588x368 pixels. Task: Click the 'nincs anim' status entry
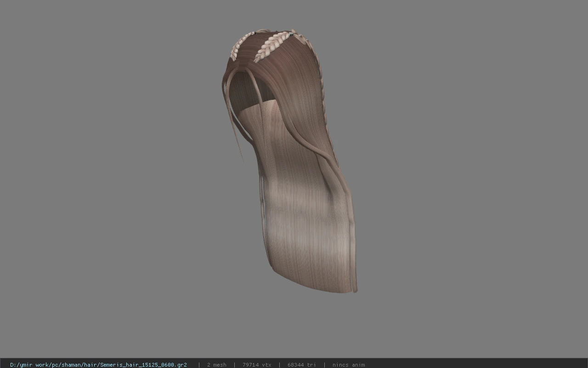point(349,365)
